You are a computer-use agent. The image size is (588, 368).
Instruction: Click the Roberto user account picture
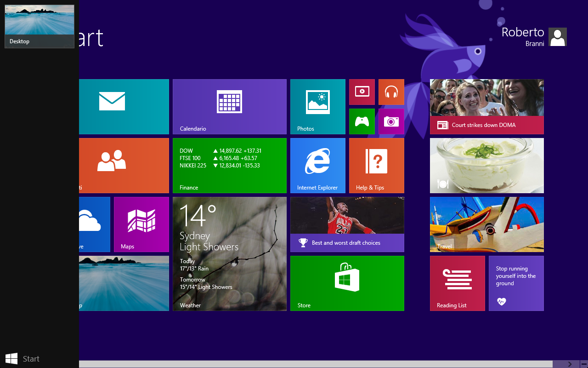tap(558, 37)
